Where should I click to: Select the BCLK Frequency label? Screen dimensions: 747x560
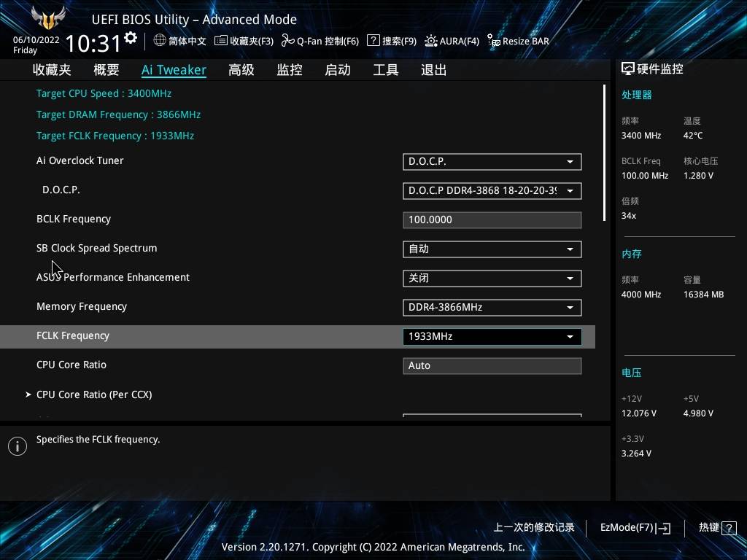coord(74,219)
